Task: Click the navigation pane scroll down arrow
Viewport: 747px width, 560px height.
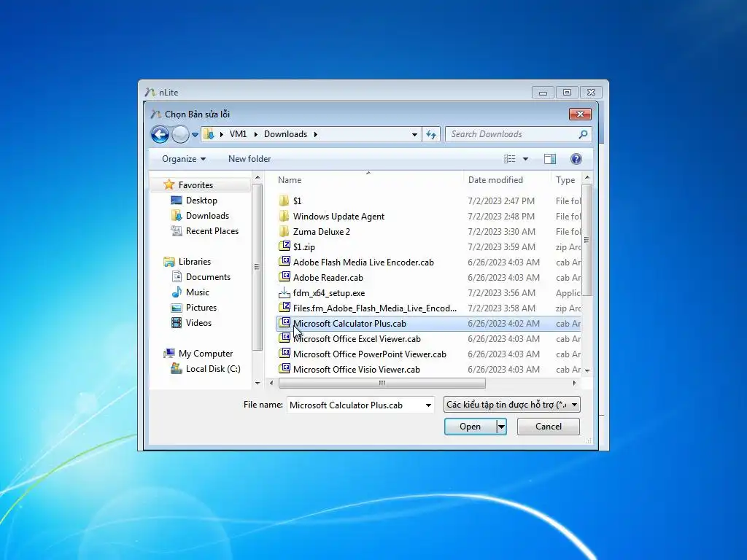Action: pos(258,383)
